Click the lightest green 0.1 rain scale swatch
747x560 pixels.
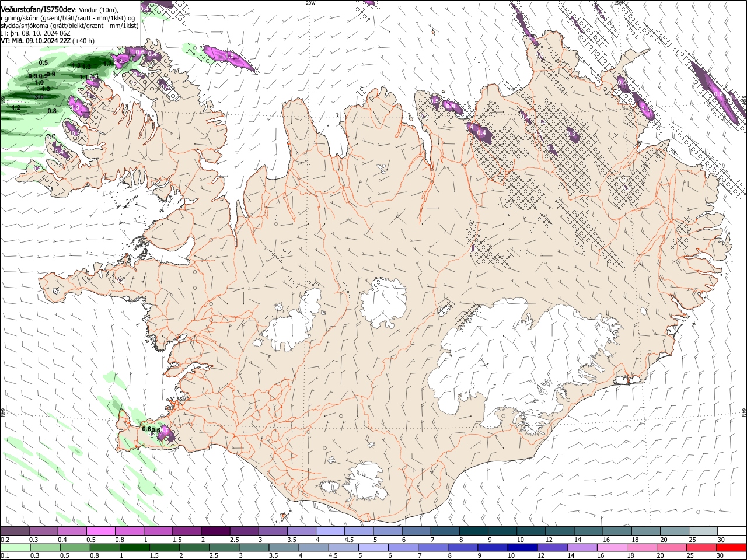click(16, 547)
